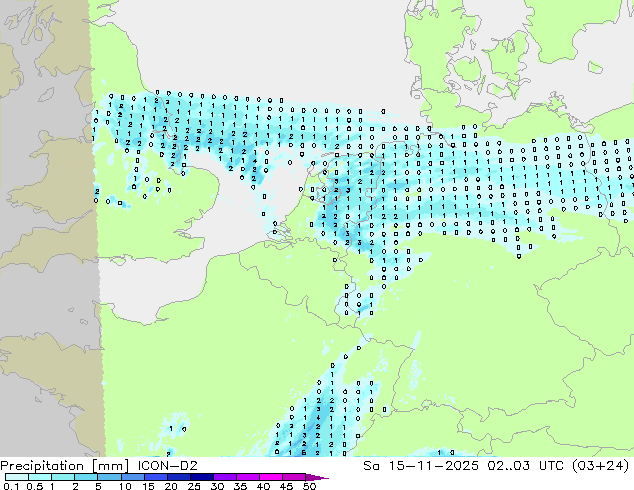This screenshot has height=490, width=634.
Task: Click the '15-11-2025' date text
Action: pyautogui.click(x=433, y=466)
